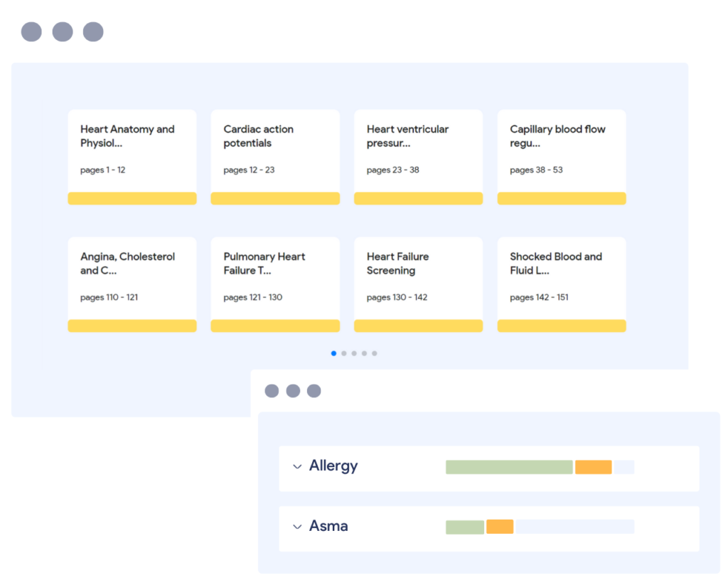This screenshot has width=728, height=585.
Task: Select the fourth carousel page dot
Action: point(364,353)
